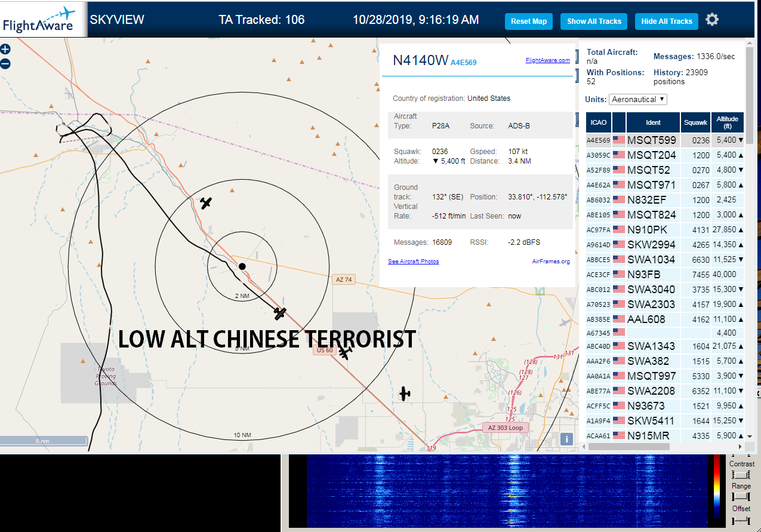Select the SKW5411 table row

coord(665,420)
